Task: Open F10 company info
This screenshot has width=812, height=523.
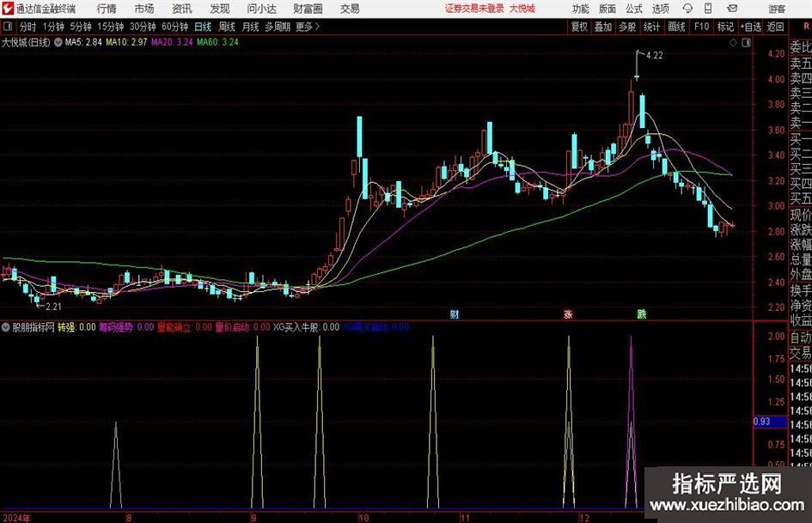Action: tap(702, 27)
